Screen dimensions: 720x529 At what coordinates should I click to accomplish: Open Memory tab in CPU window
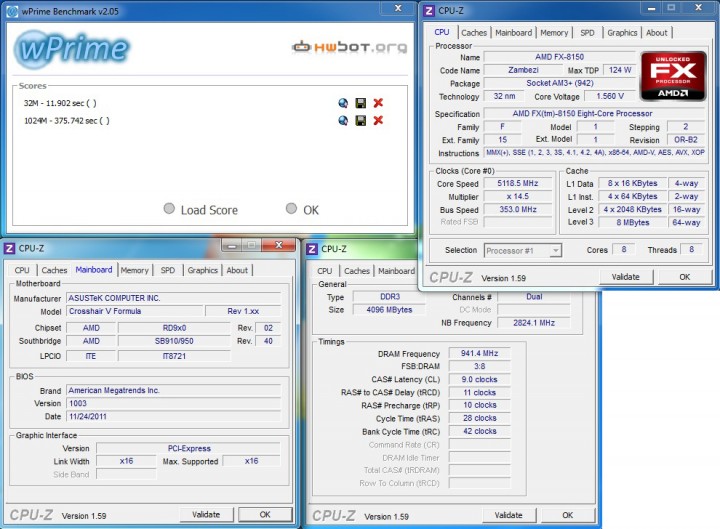(554, 33)
